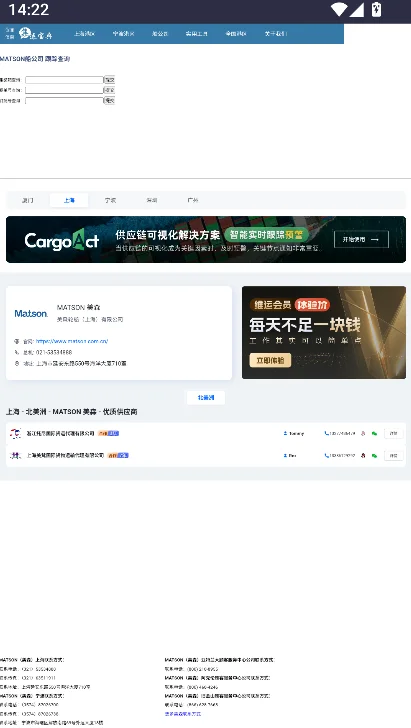Tap the battery icon in the status bar

click(377, 9)
